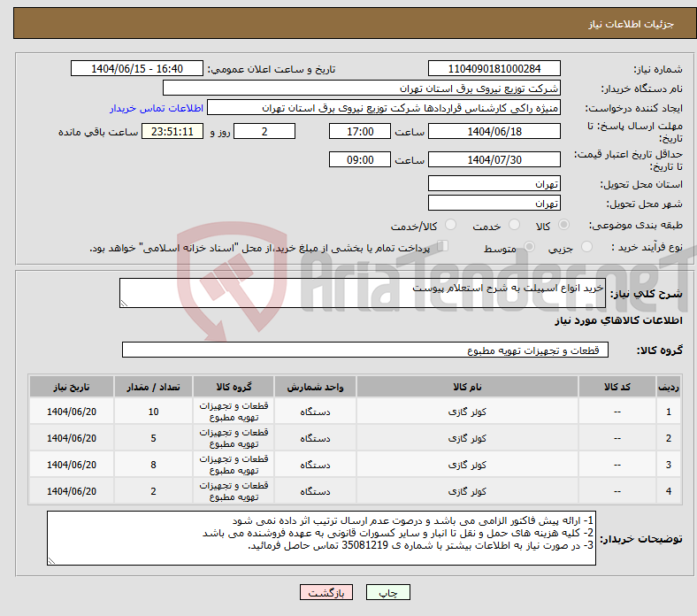
Task: Click the goods group field قطعات و تجهیزات تهویه مطبوع
Action: click(365, 350)
